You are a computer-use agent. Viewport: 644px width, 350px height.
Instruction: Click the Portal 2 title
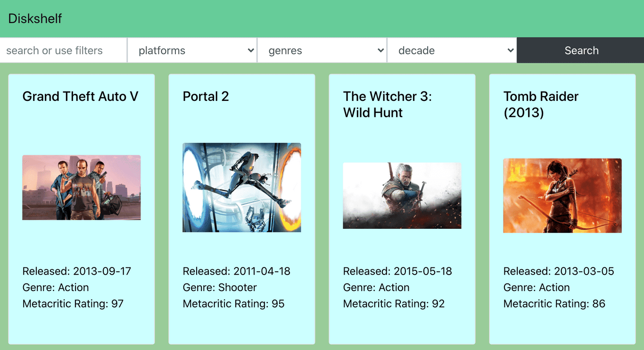tap(206, 96)
